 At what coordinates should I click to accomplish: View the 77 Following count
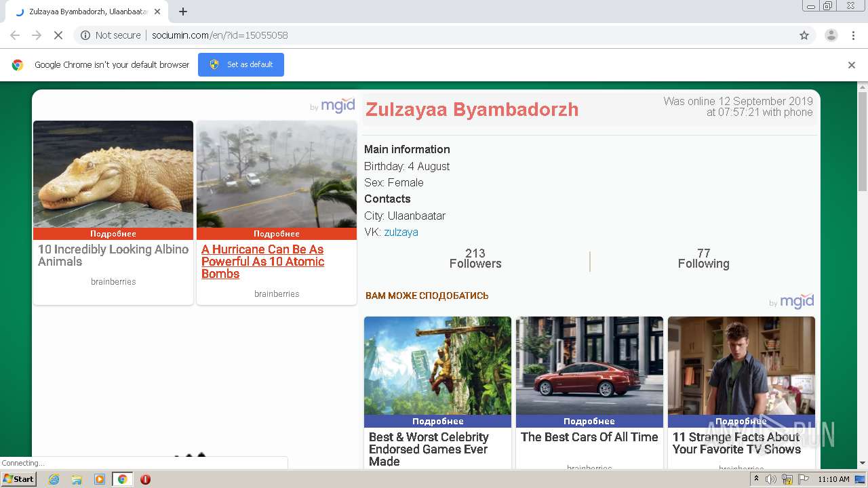click(x=704, y=259)
